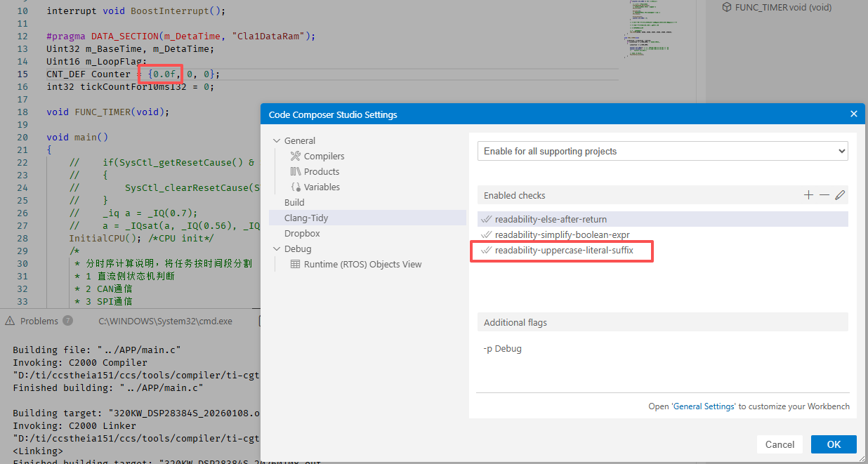Open the Compilers settings page

coord(324,156)
